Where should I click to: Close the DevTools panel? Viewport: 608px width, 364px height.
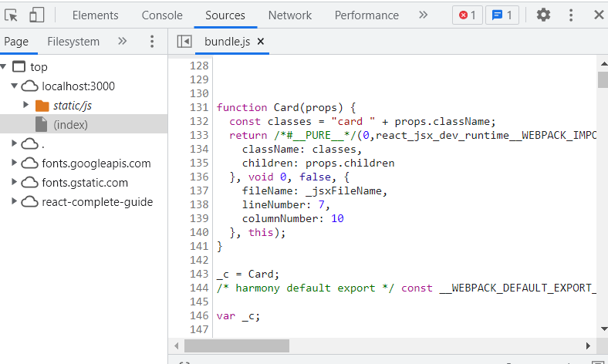(599, 15)
